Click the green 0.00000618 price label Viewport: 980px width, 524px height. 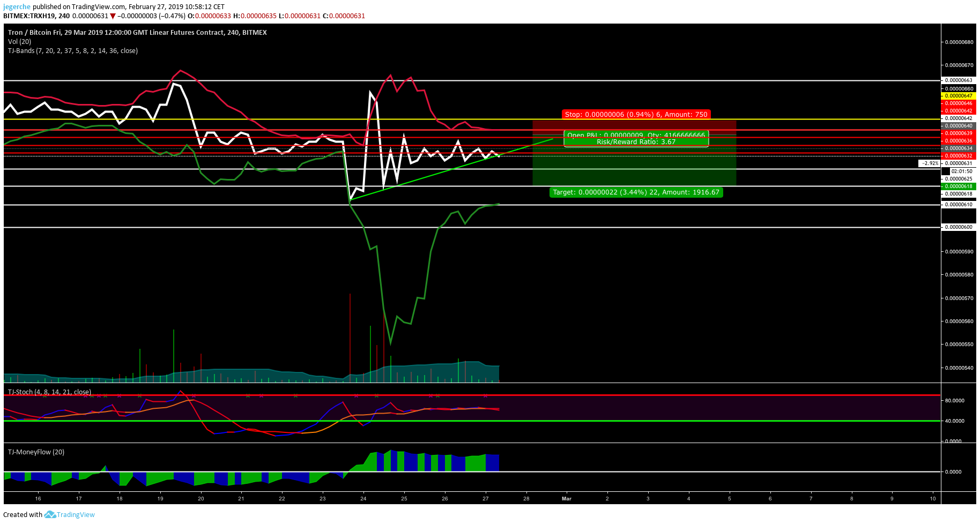click(958, 186)
